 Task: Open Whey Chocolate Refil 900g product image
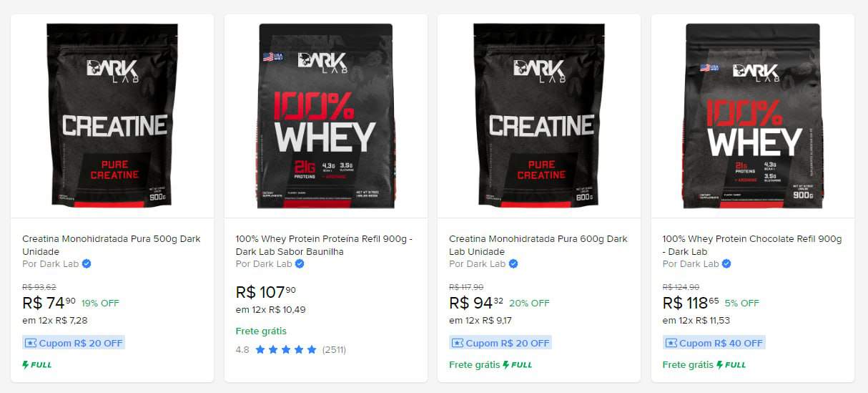752,116
